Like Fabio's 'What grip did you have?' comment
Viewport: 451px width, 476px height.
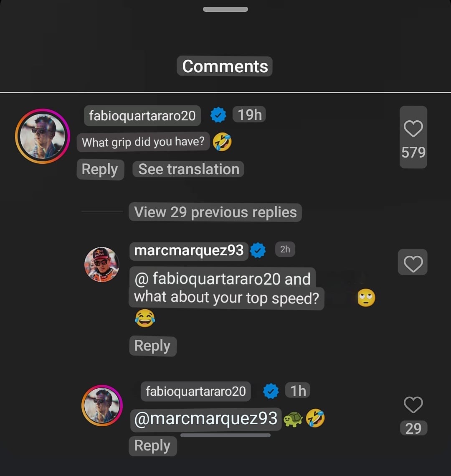(413, 129)
